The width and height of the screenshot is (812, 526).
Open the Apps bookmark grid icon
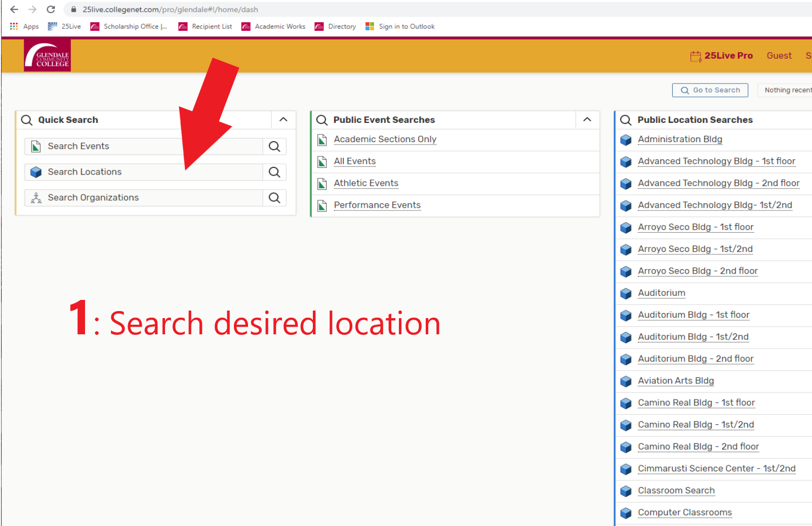tap(14, 26)
